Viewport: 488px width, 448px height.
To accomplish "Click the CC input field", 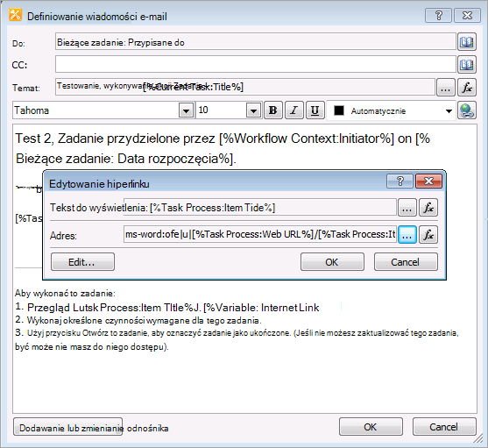I will (x=256, y=65).
